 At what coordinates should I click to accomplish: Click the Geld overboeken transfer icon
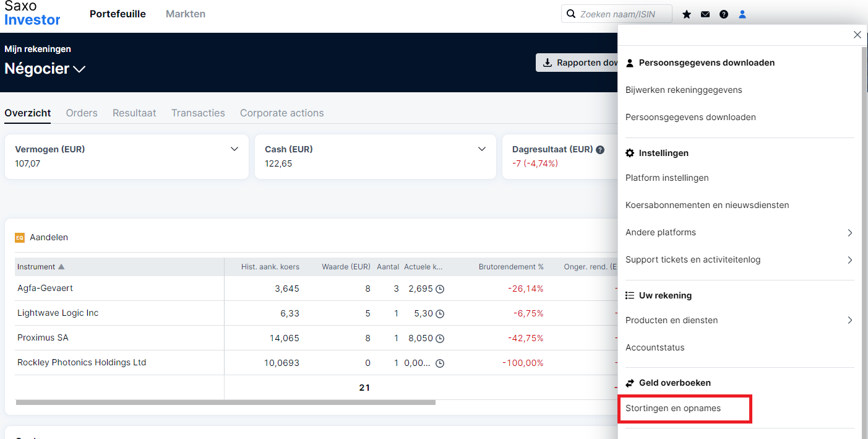coord(630,383)
